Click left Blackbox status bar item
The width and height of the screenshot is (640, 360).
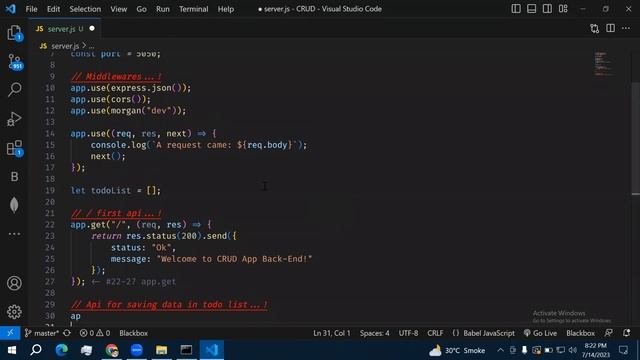pos(133,333)
